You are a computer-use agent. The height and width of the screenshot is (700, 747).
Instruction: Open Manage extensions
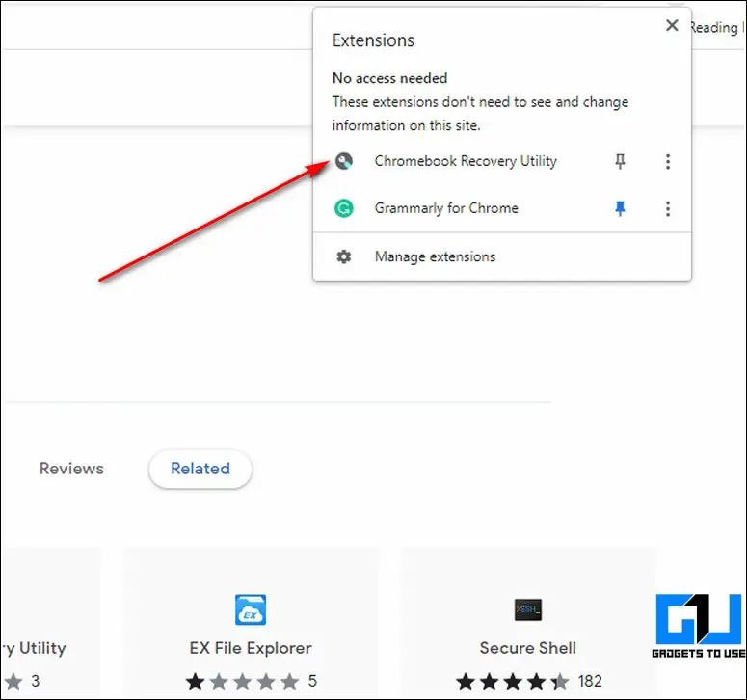pos(502,256)
